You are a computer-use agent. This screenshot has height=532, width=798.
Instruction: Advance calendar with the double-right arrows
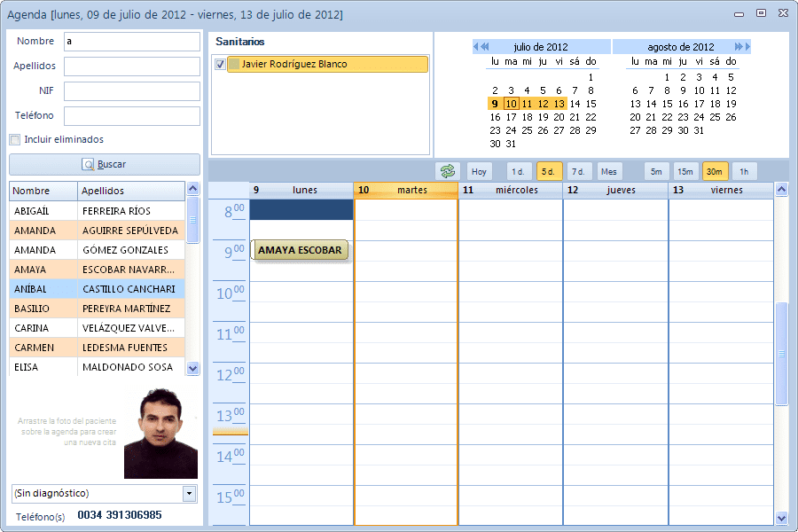click(739, 46)
